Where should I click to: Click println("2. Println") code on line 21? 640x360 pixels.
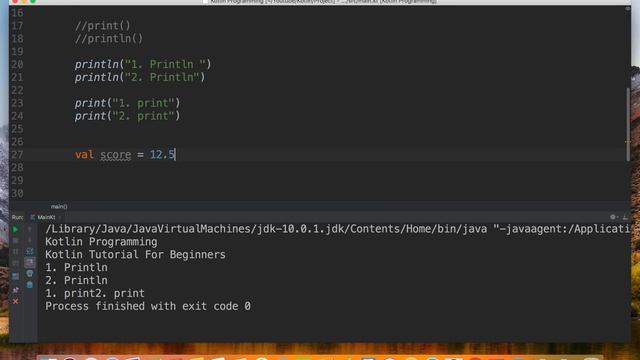140,77
